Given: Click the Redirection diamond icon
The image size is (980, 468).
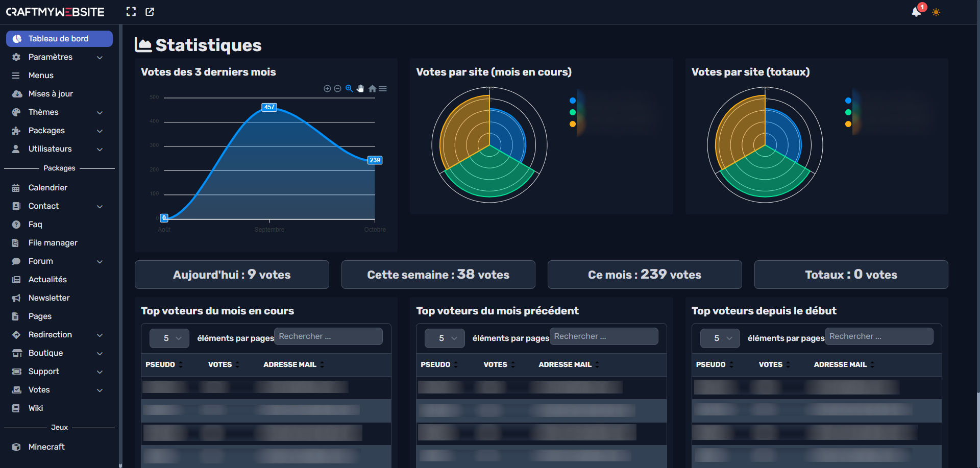Looking at the screenshot, I should point(16,335).
